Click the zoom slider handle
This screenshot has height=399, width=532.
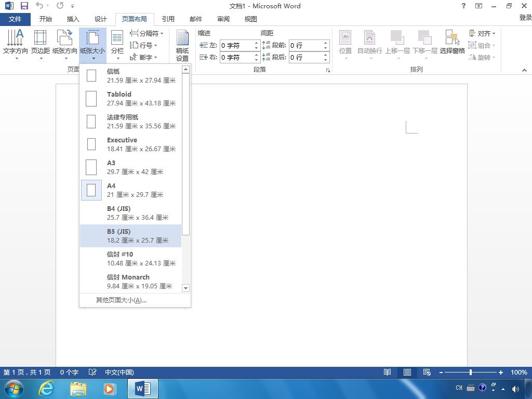pyautogui.click(x=471, y=372)
